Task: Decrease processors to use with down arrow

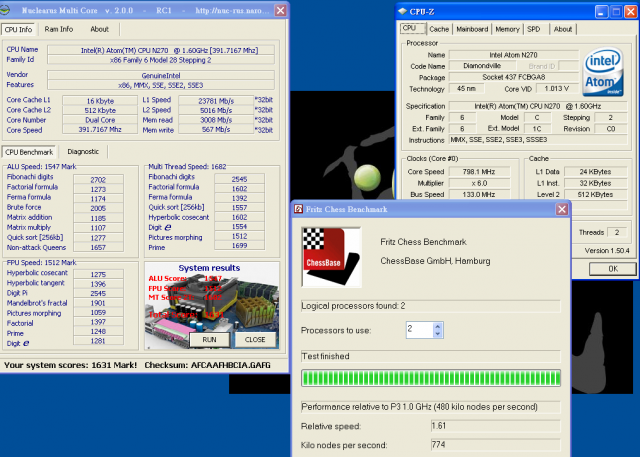Action: pos(438,333)
